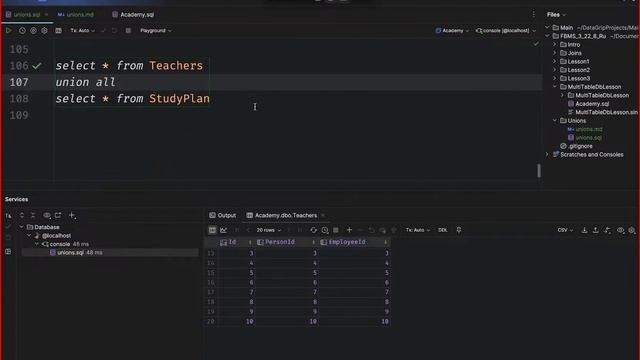Click the green checkmark on line 106

tap(37, 66)
